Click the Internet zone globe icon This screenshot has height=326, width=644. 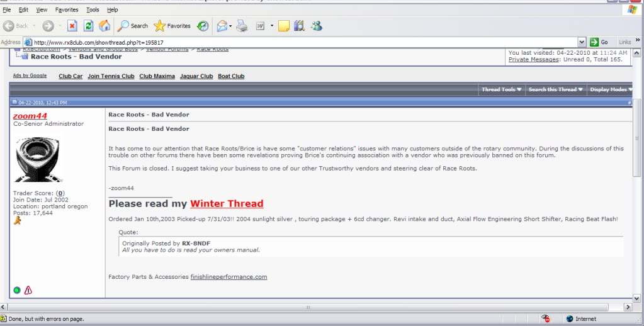569,318
